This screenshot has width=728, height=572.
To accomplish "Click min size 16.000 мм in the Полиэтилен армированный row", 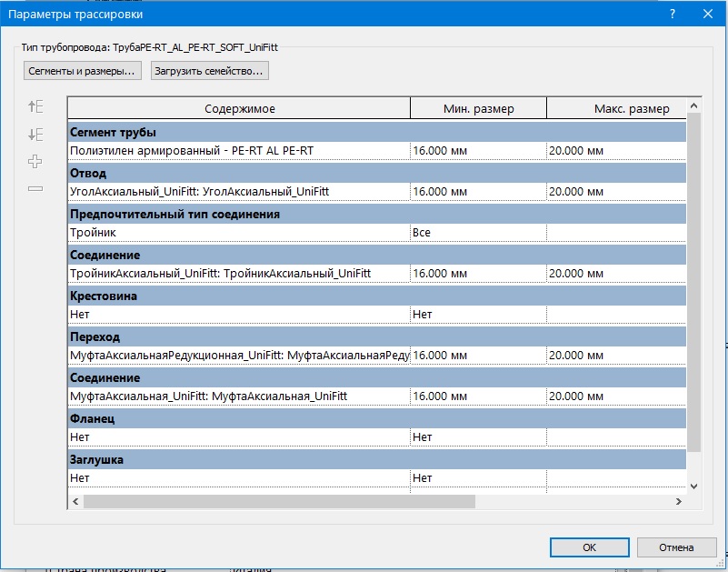I will pos(479,151).
